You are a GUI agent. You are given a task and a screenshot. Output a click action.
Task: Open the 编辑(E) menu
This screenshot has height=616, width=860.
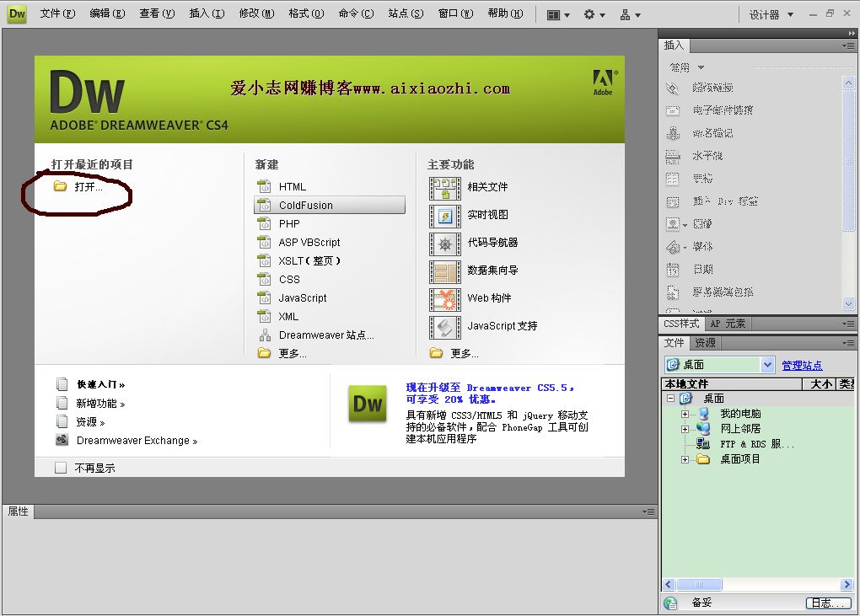coord(107,13)
